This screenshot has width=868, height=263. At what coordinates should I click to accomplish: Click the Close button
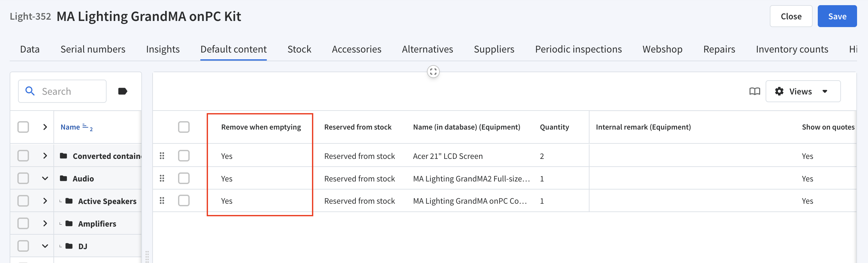click(x=791, y=16)
